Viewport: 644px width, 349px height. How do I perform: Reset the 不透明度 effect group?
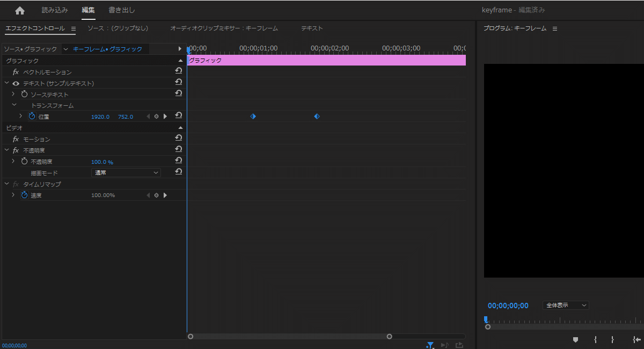[178, 149]
